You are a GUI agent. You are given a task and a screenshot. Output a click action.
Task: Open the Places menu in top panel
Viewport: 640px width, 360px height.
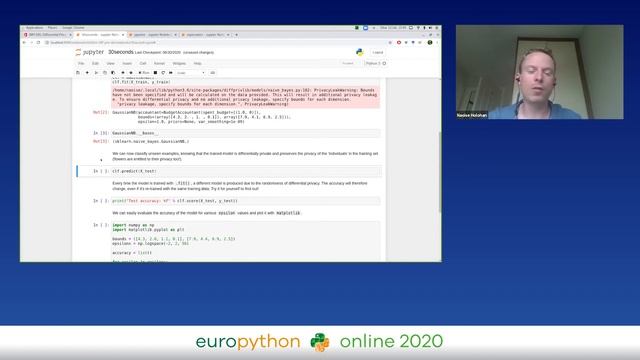tap(52, 28)
